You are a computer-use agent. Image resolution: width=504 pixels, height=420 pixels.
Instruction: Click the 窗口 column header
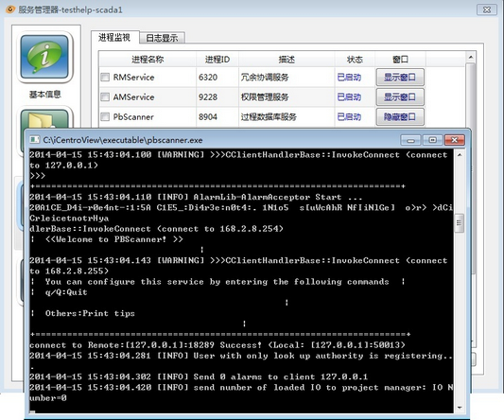(400, 60)
